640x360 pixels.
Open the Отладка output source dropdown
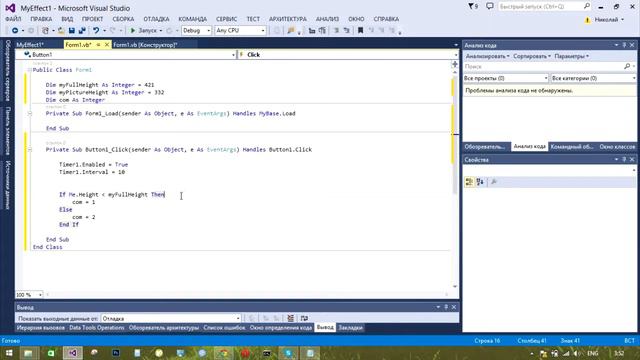[x=171, y=318]
